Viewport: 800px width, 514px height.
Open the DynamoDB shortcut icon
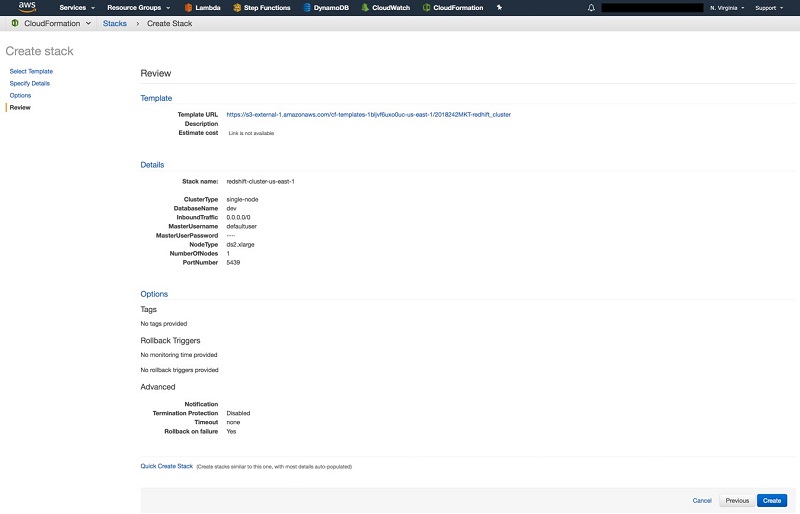click(307, 8)
